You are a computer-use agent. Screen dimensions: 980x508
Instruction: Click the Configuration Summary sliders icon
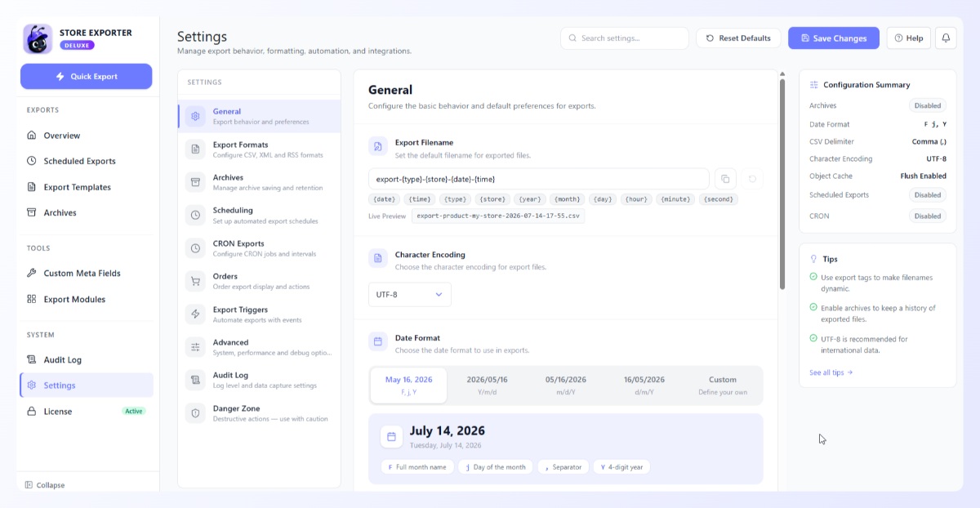[x=813, y=85]
